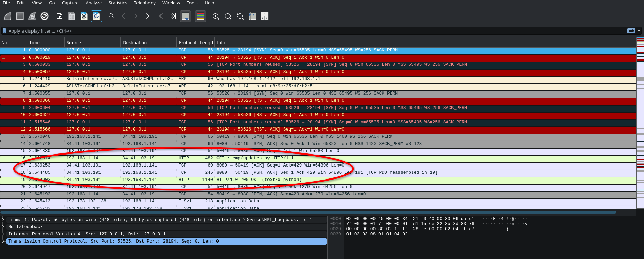Select packet 7 '53526 → 28194 [SYN]' row
Screen dimensions: 644x259
[x=318, y=93]
